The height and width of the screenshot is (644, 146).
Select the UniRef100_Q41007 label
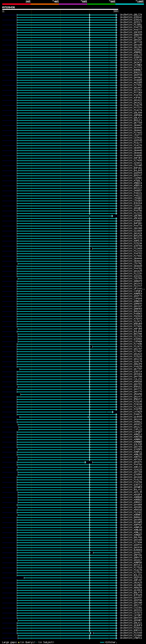pyautogui.click(x=131, y=397)
